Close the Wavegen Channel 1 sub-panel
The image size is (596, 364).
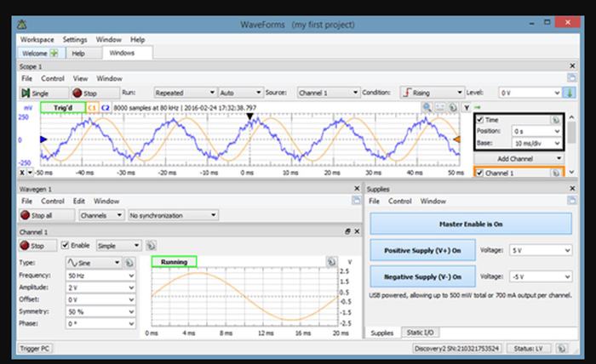click(357, 231)
